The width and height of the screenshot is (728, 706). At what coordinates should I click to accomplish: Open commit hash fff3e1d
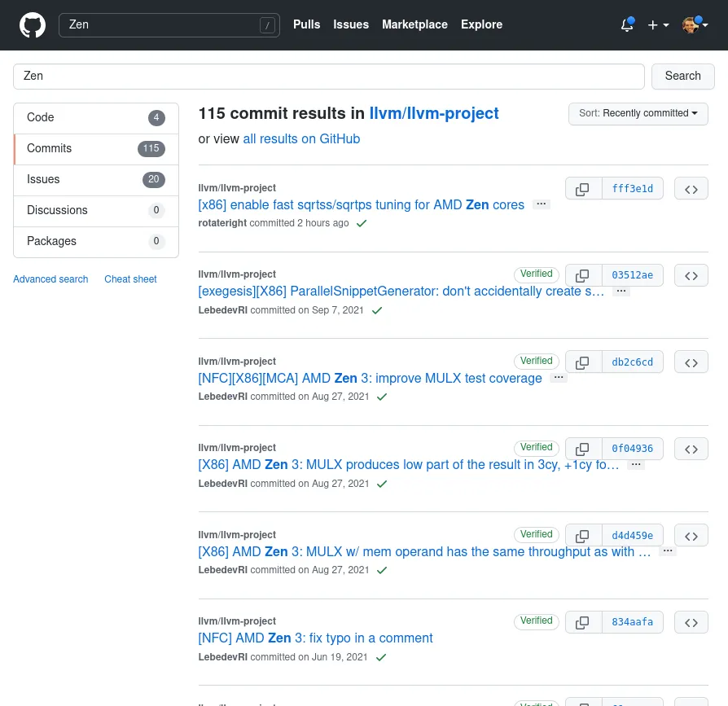tap(633, 188)
